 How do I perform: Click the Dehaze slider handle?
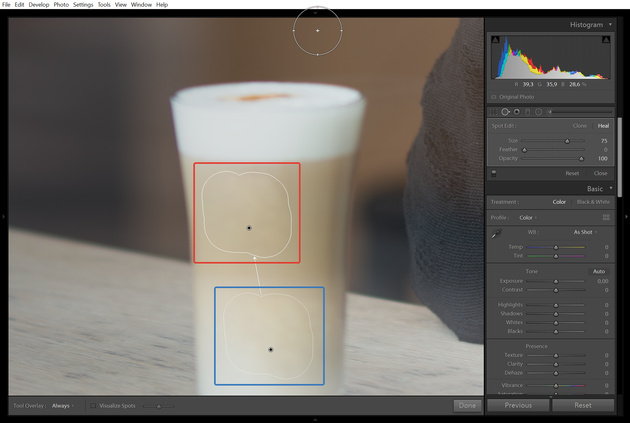pyautogui.click(x=556, y=373)
